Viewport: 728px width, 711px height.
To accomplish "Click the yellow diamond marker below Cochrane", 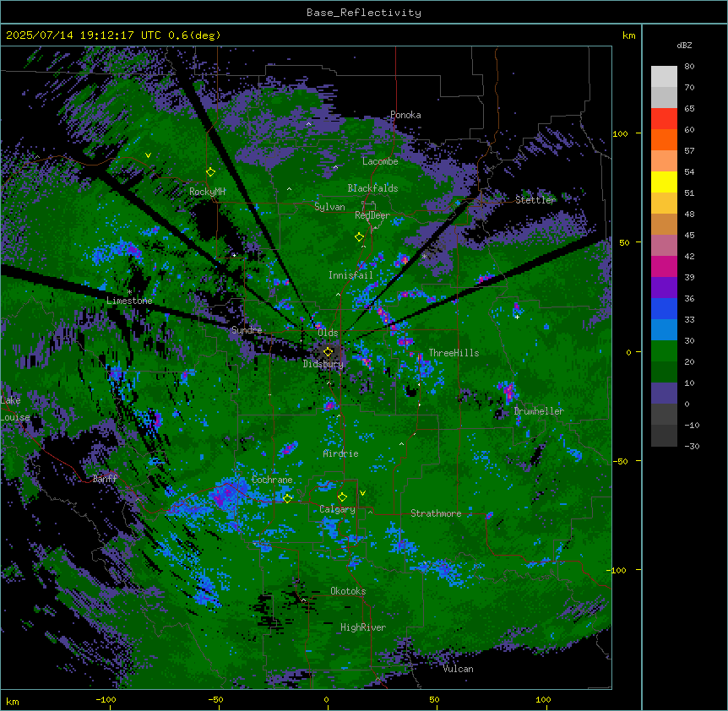I will coord(287,498).
